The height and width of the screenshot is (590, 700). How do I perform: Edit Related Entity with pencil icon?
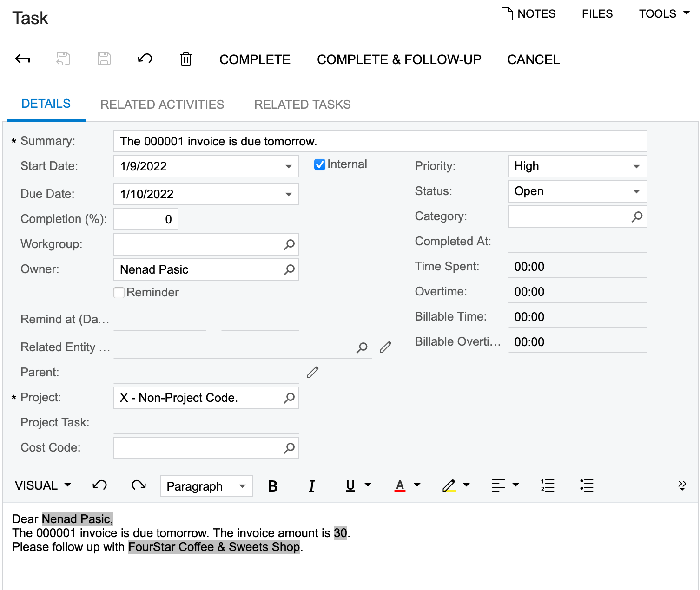(x=385, y=347)
